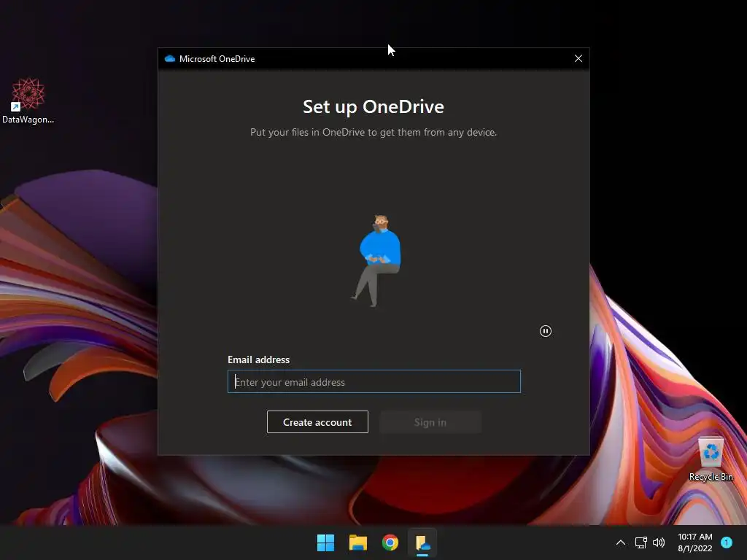Open File Explorer from the taskbar
This screenshot has height=560, width=747.
[x=357, y=542]
